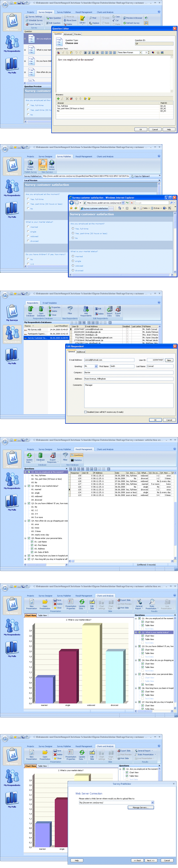Image resolution: width=178 pixels, height=868 pixels.
Task: Open the Greeting 'Mr.' dropdown
Action: click(96, 366)
